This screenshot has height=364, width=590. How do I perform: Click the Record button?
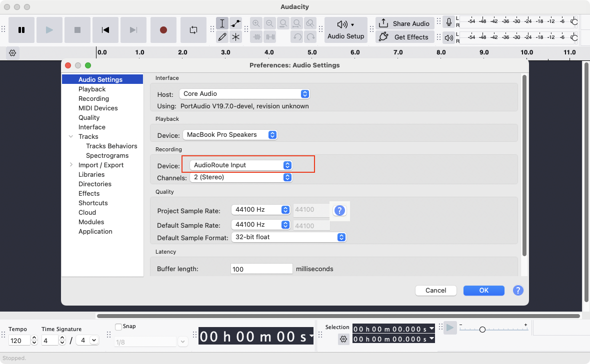pyautogui.click(x=163, y=30)
